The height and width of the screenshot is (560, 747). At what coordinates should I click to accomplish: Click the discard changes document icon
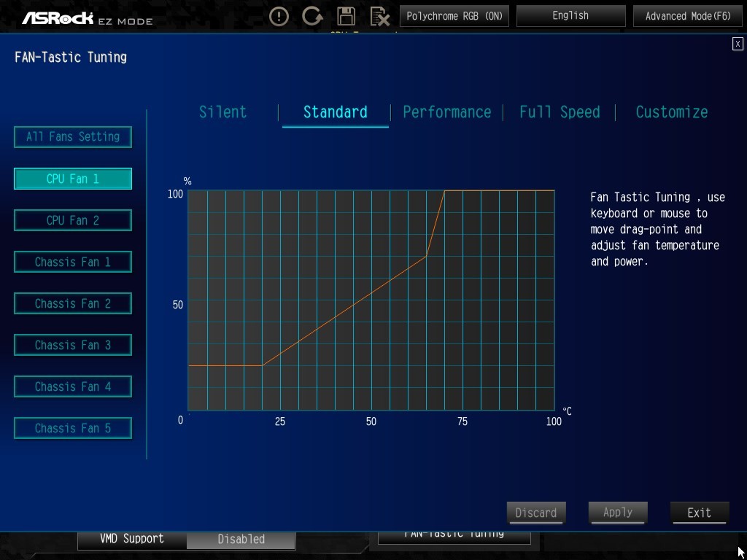(x=379, y=17)
